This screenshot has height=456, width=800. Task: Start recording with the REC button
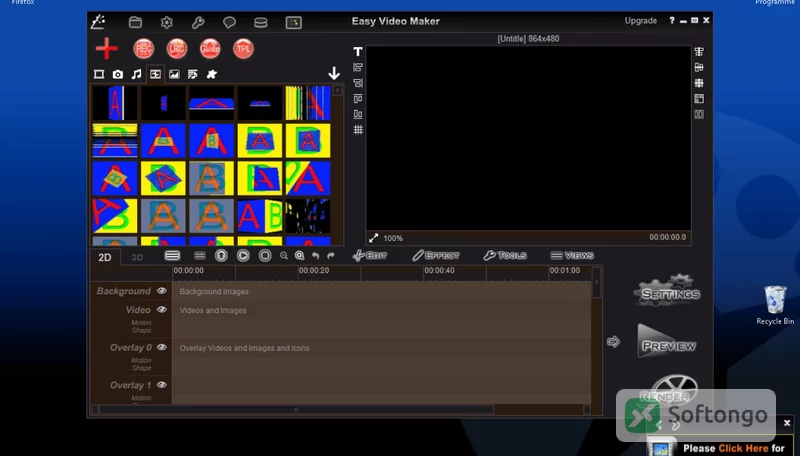click(x=144, y=48)
